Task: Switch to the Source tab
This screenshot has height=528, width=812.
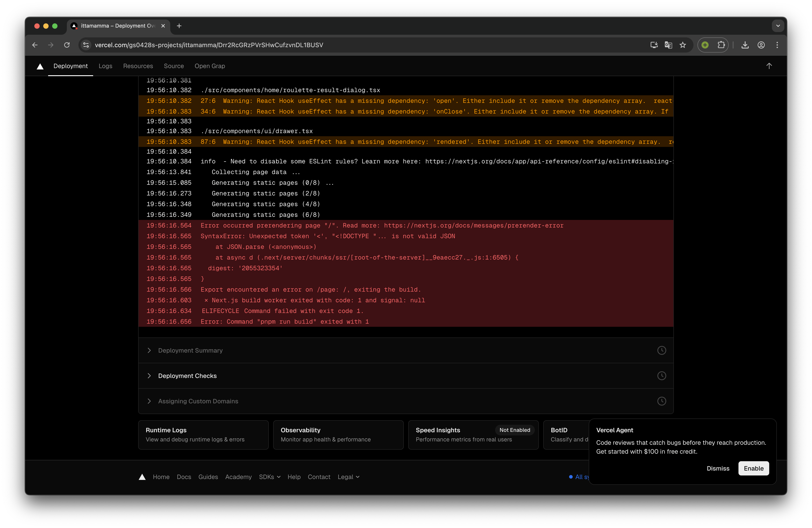Action: click(x=174, y=66)
